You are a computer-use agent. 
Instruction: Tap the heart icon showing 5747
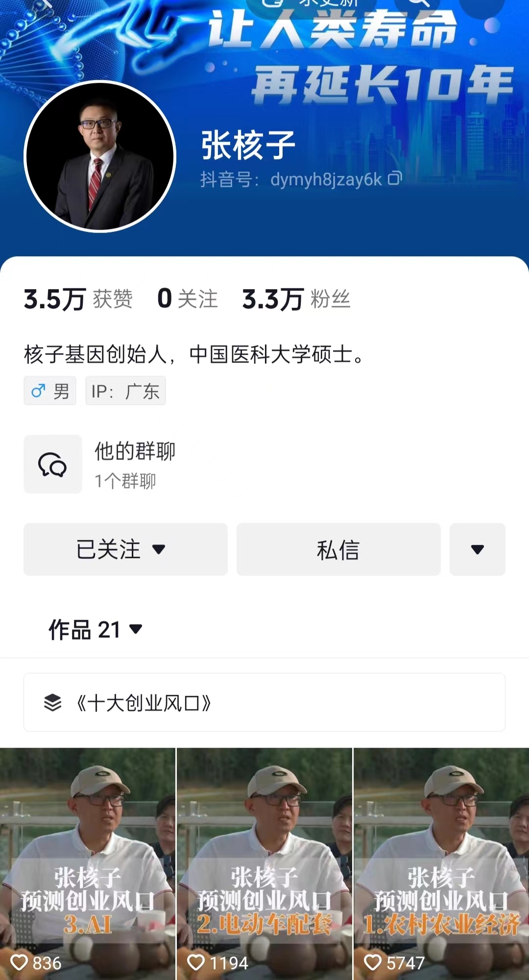tap(373, 962)
